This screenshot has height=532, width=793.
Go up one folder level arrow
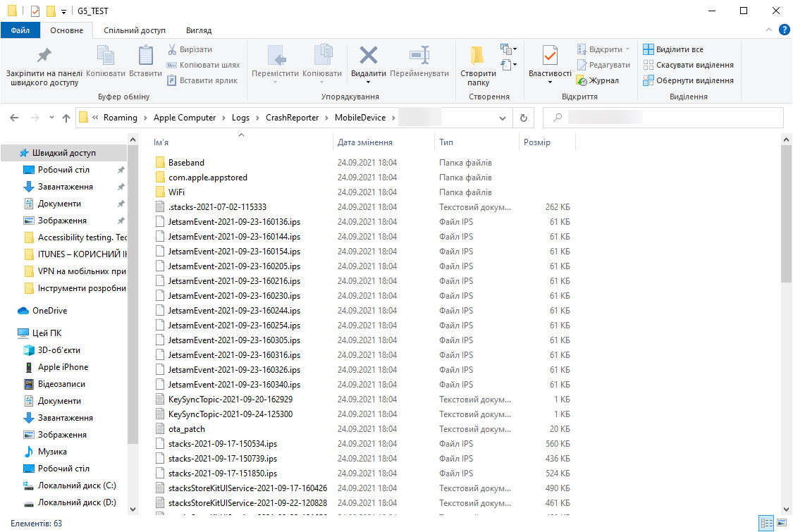pos(66,118)
